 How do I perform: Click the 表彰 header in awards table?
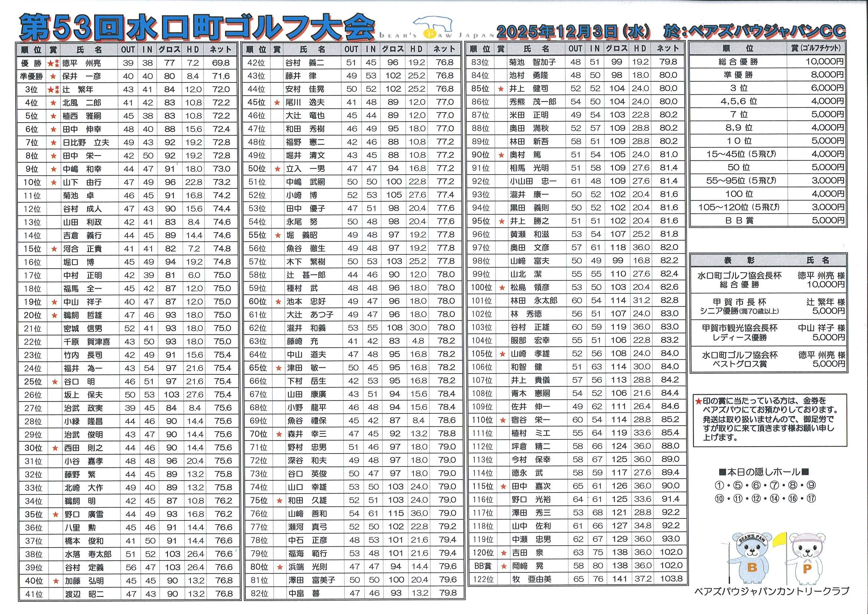click(739, 260)
